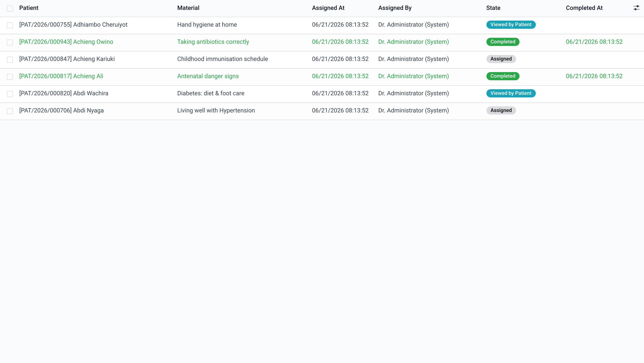The image size is (644, 363).
Task: Click Completed At date for Achieng Ali
Action: coord(594,76)
